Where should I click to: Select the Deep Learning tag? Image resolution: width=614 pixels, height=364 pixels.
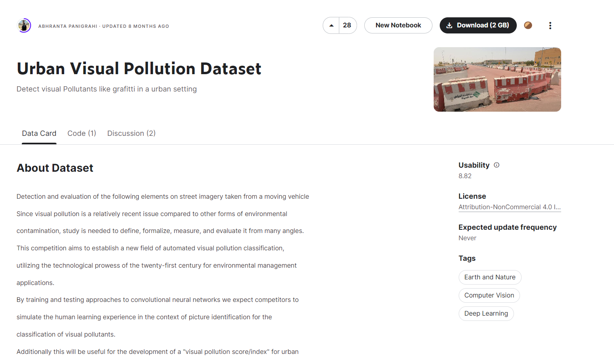tap(486, 314)
